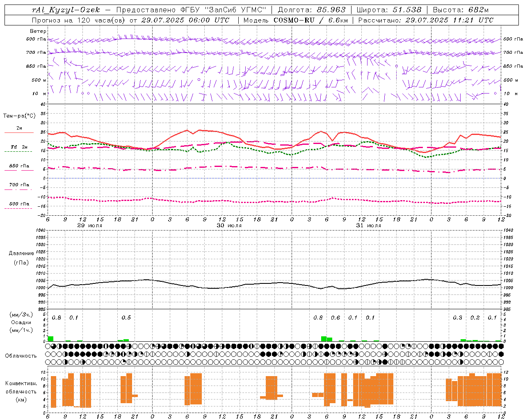Image resolution: width=525 pixels, height=420 pixels.
Task: Click the 31 июля date label
Action: point(368,226)
